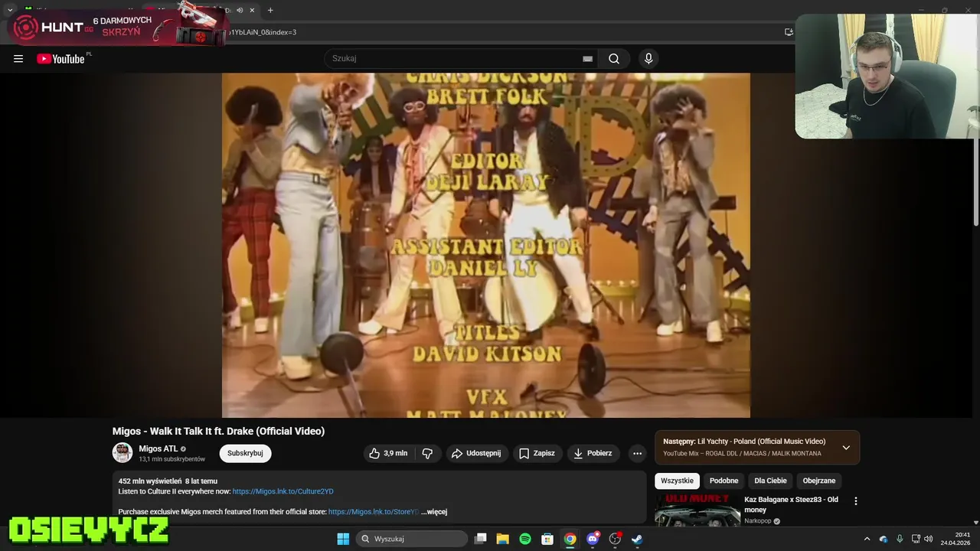Viewport: 980px width, 551px height.
Task: Switch to Chrome in the taskbar
Action: point(570,539)
